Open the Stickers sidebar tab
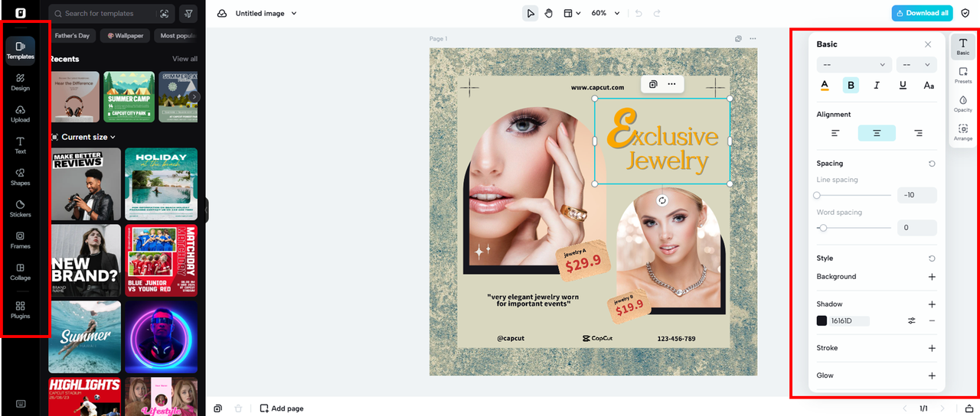 coord(21,209)
